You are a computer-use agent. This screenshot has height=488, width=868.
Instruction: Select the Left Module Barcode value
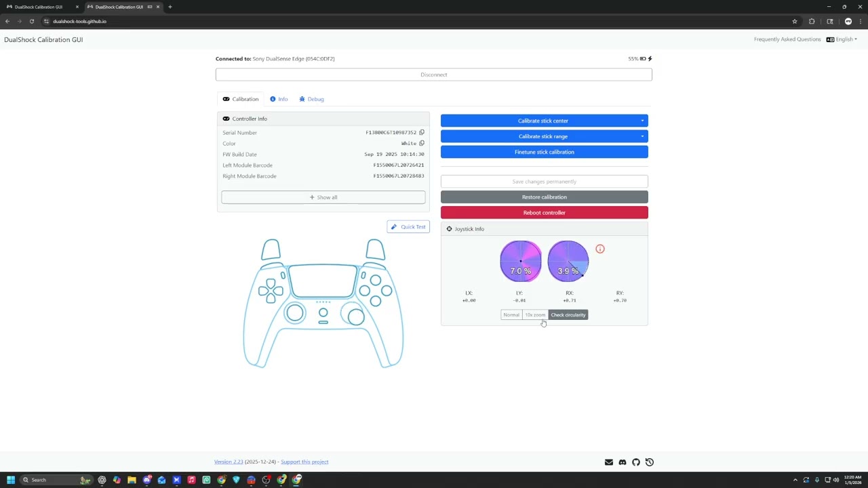tap(399, 165)
